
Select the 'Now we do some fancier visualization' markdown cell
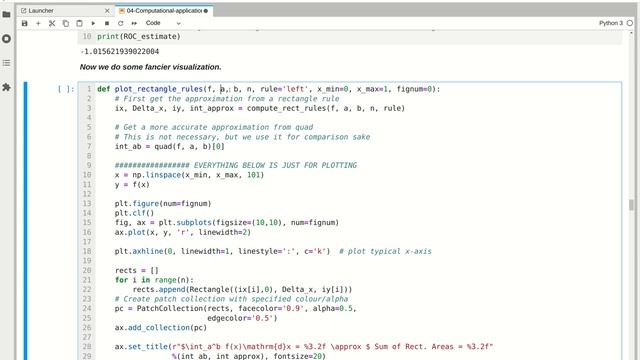coord(150,67)
